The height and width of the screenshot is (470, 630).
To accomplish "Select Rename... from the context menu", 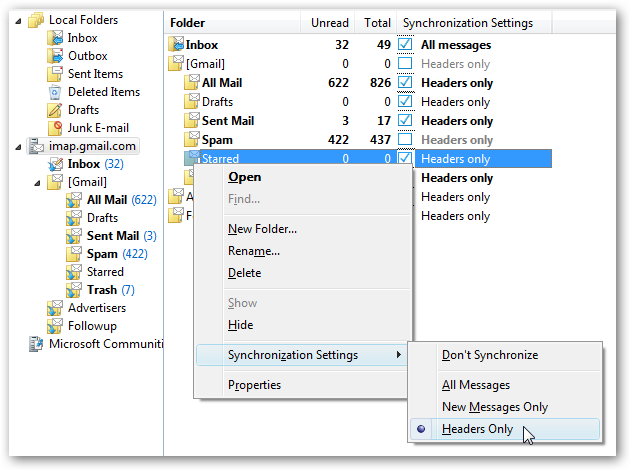I will coord(254,251).
